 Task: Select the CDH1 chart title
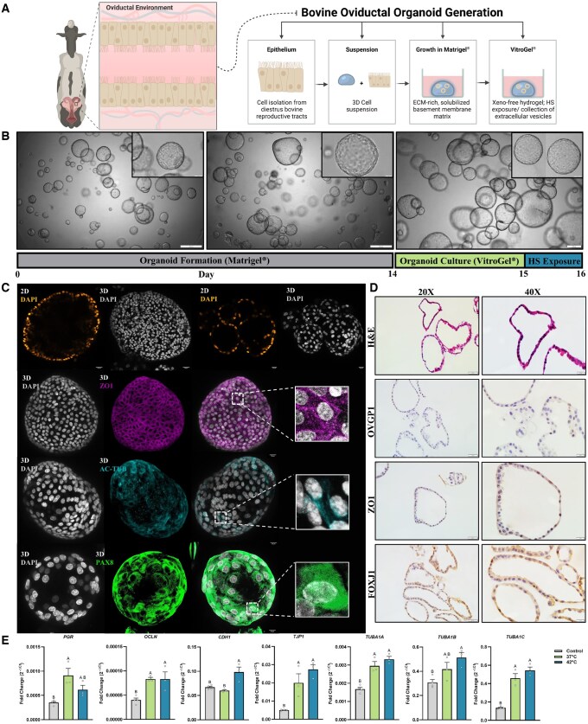(x=225, y=637)
